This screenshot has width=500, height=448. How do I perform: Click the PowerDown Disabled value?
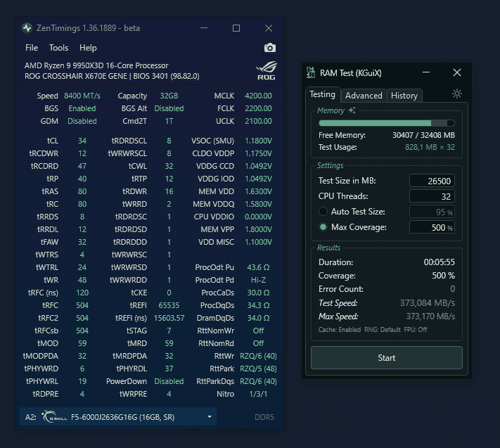click(169, 381)
